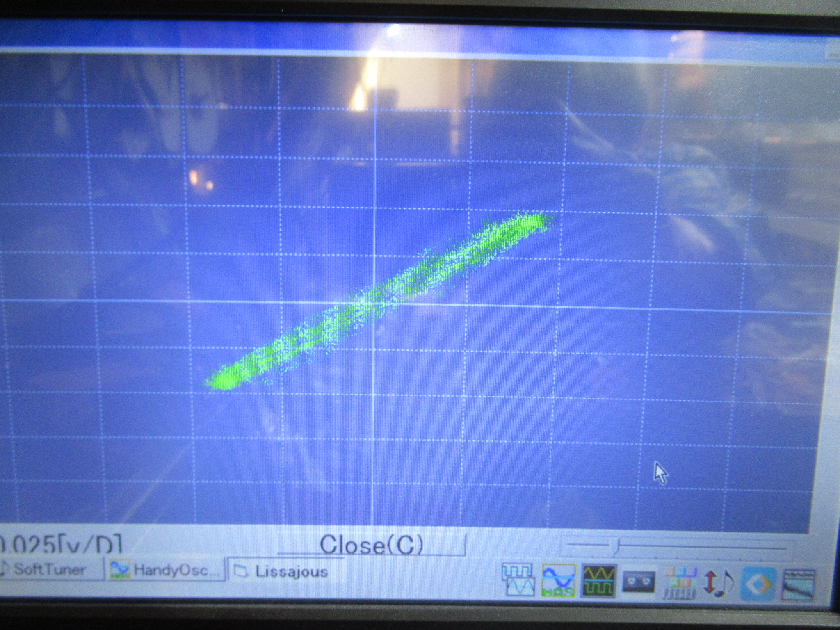Viewport: 840px width, 630px height.
Task: Open the square and sine wave generator icon
Action: [519, 580]
